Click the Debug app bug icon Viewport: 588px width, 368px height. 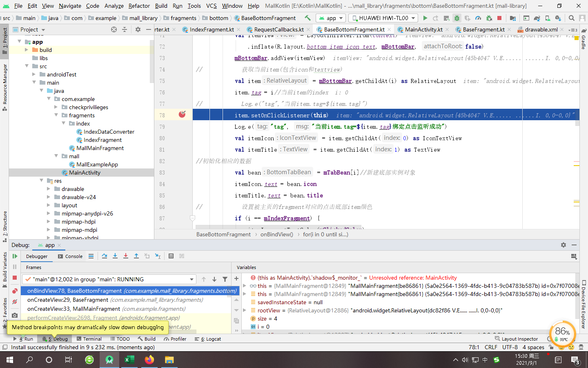point(457,18)
